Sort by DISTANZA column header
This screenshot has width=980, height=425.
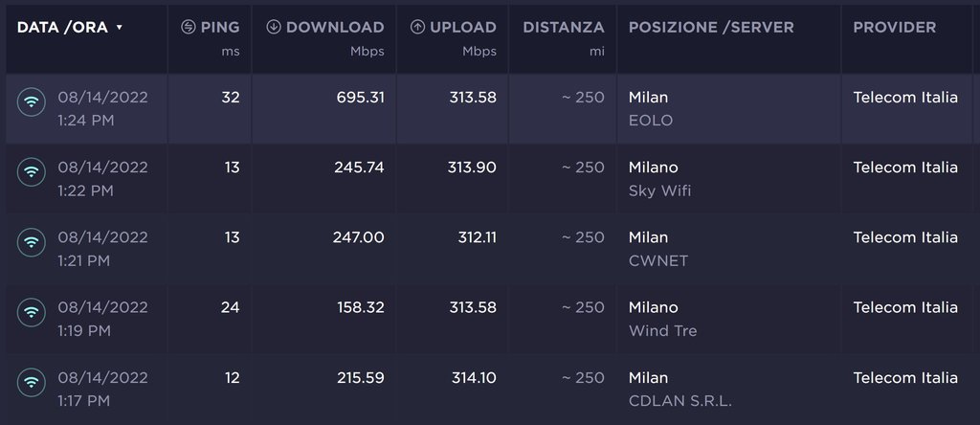(x=563, y=28)
